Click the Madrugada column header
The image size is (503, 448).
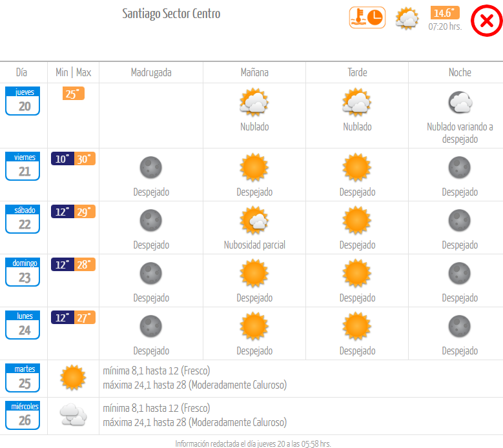(151, 72)
